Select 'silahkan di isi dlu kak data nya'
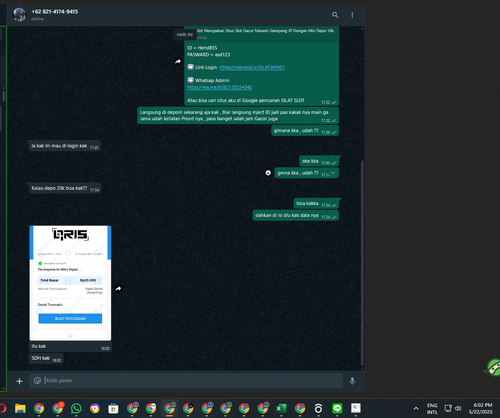500x418 pixels. [x=296, y=216]
